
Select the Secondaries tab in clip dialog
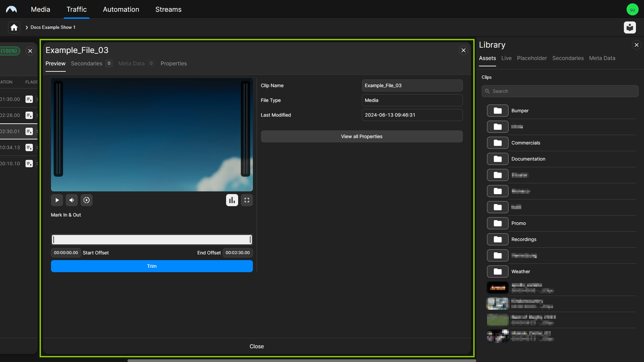coord(86,63)
